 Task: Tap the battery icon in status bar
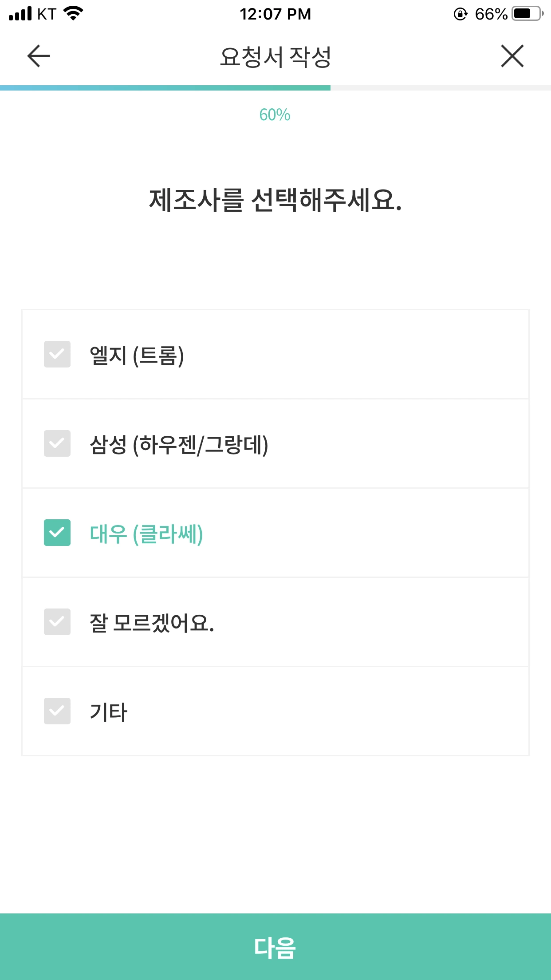[528, 14]
